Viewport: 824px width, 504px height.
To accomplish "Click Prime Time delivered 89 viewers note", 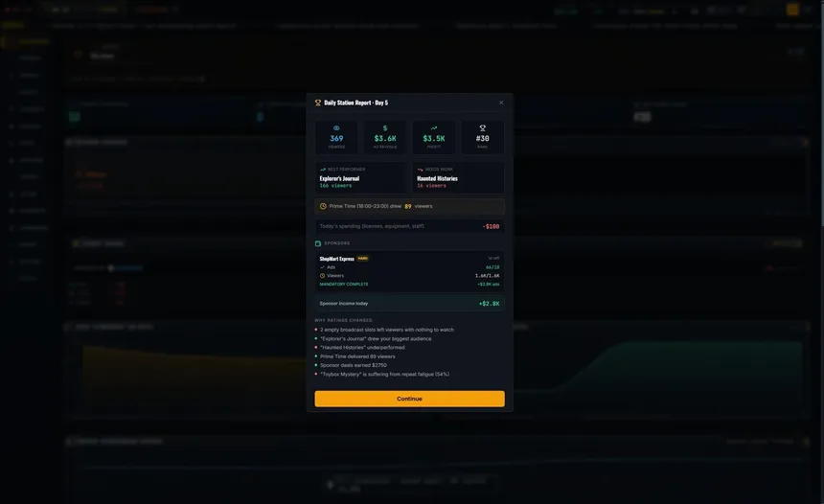I will tap(357, 356).
